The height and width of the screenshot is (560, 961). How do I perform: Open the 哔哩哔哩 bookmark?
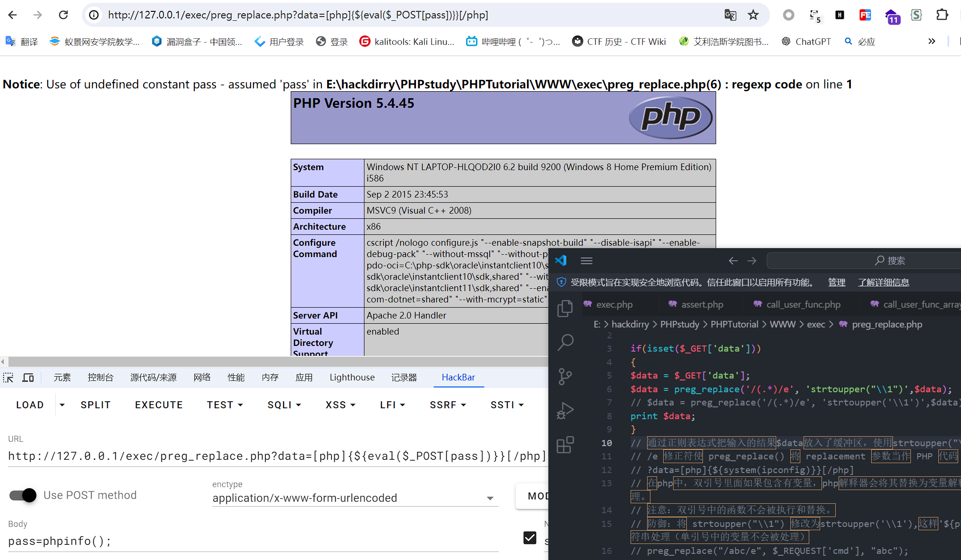point(513,42)
